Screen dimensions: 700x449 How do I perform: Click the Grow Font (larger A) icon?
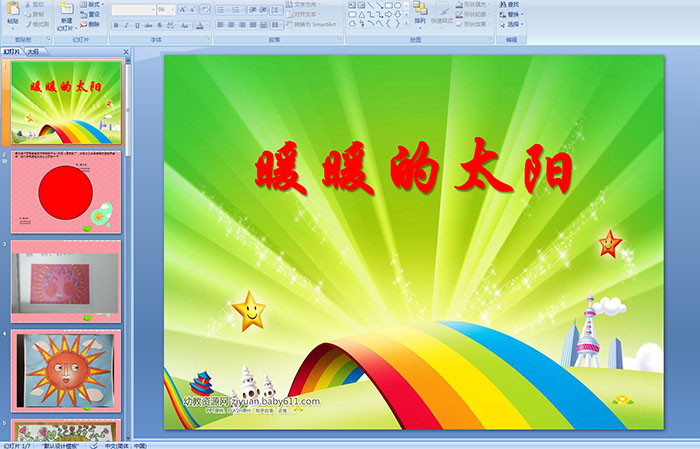(183, 9)
